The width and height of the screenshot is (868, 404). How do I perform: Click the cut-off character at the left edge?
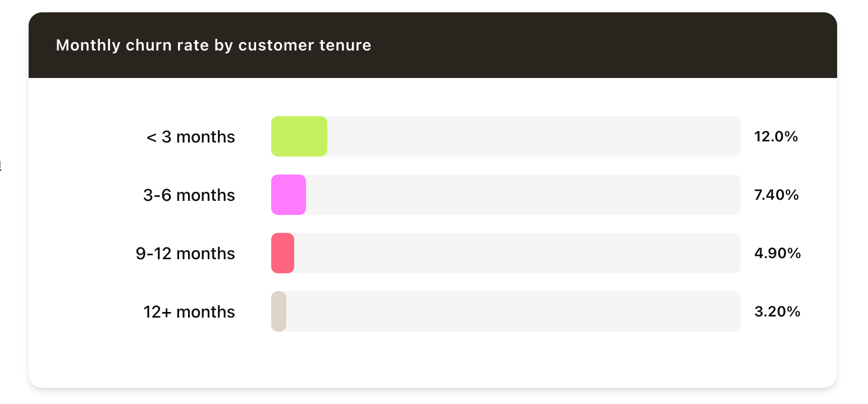pos(1,166)
